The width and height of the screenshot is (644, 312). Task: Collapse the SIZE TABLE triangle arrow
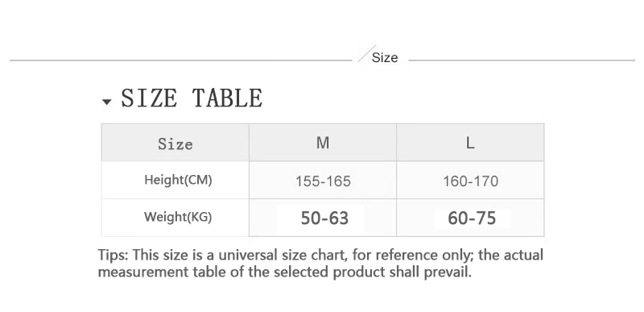tap(107, 102)
